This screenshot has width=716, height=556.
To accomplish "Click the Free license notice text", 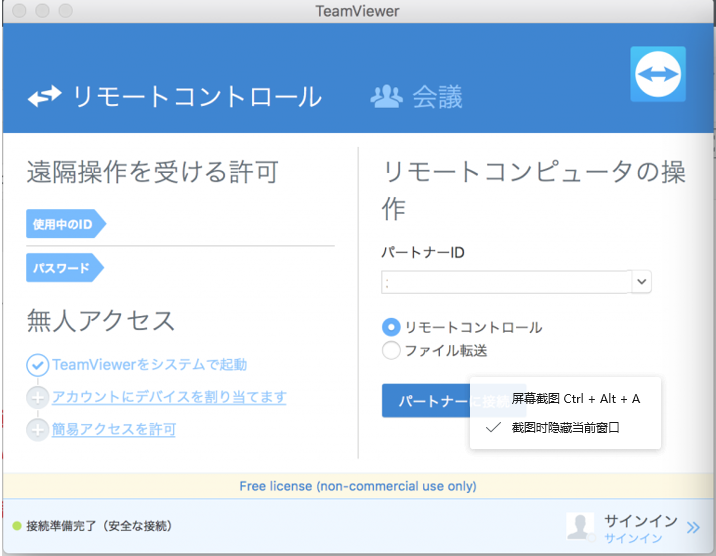I will [358, 486].
